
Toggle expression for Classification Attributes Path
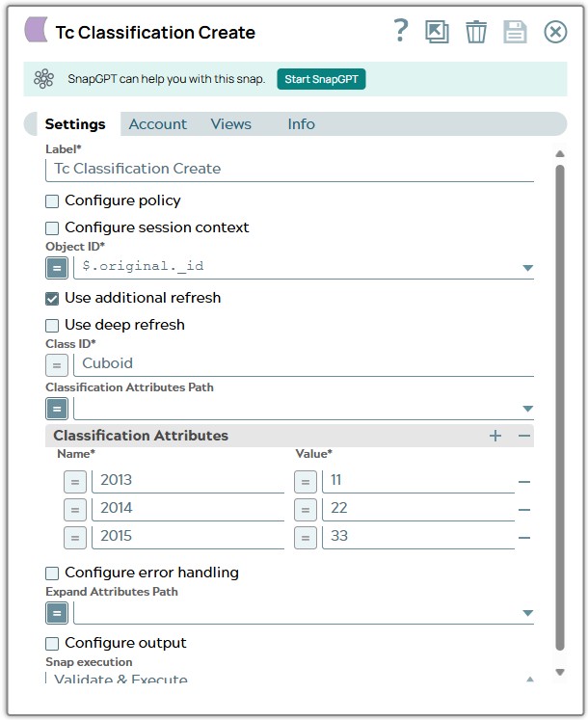click(x=57, y=409)
